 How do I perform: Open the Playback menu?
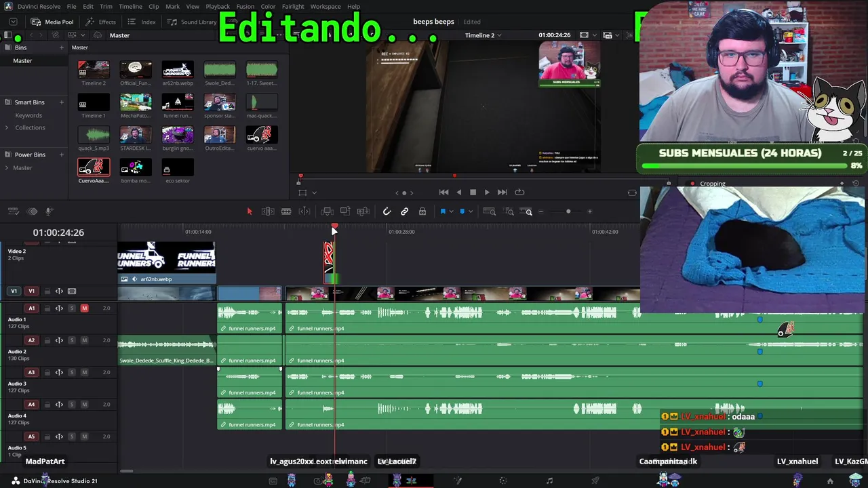pyautogui.click(x=218, y=6)
